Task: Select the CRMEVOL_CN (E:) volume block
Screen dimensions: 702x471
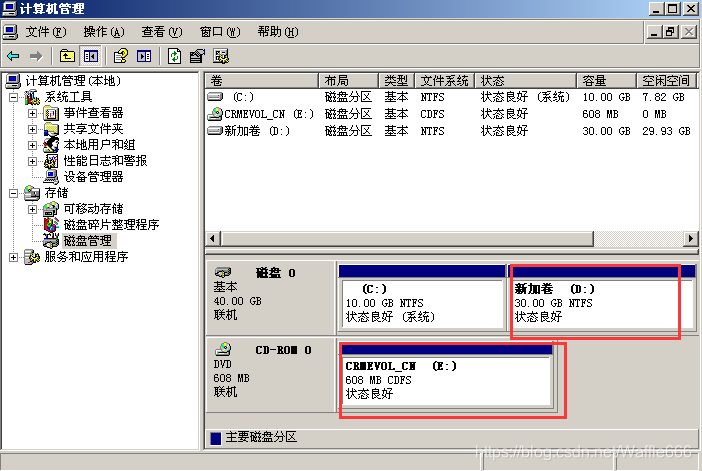Action: pyautogui.click(x=447, y=375)
